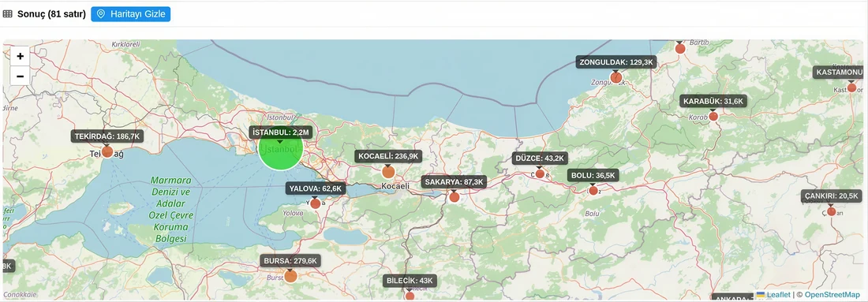Select the SAKARYA: 87,3K label
The image size is (868, 302).
pos(454,182)
